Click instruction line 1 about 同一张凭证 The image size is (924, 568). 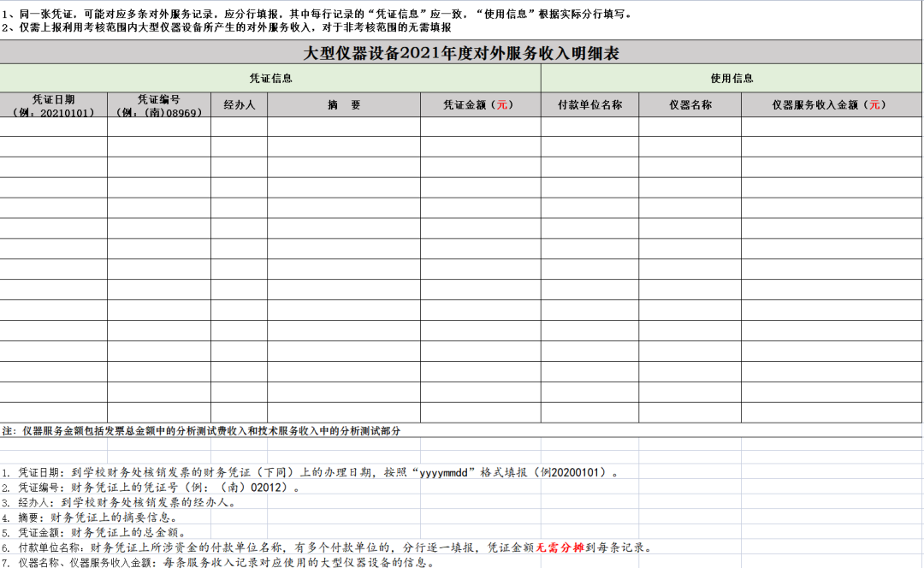click(x=317, y=14)
